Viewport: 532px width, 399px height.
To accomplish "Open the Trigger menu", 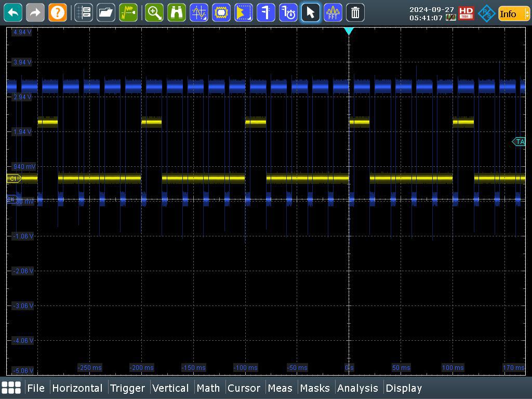I will (x=127, y=388).
